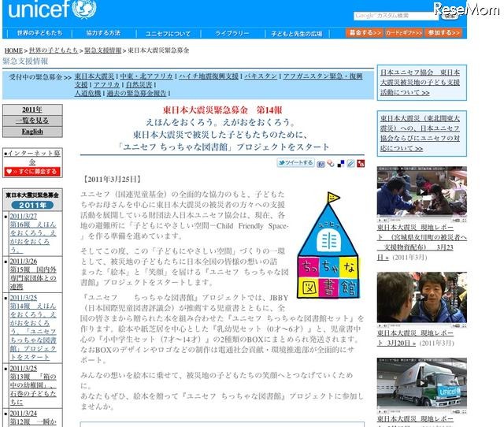Click the orange 参加する>> button
This screenshot has width=504, height=427.
coord(443,33)
